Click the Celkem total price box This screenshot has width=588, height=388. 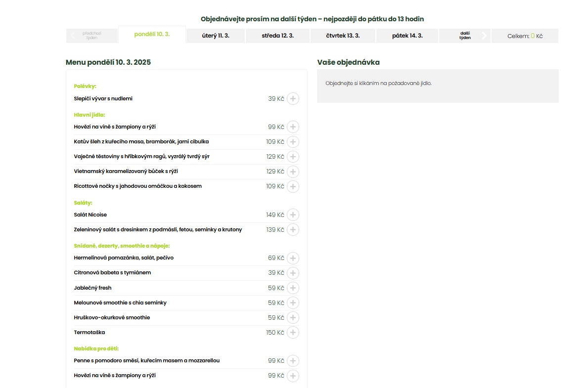[525, 36]
